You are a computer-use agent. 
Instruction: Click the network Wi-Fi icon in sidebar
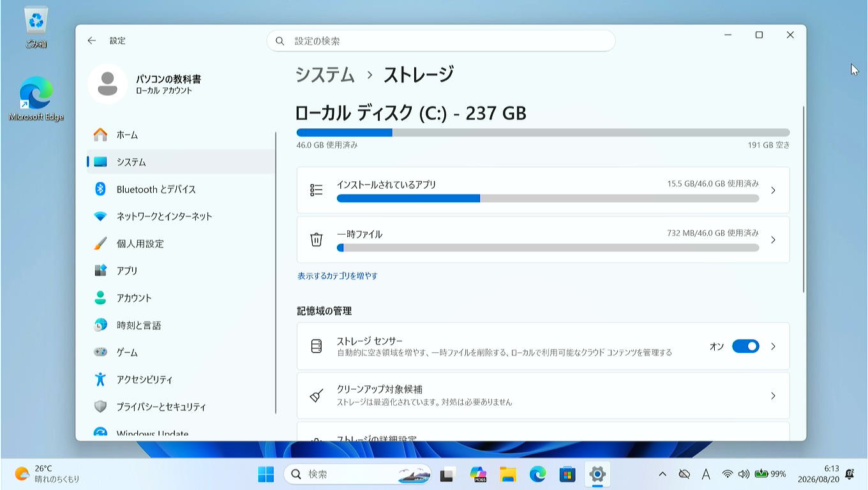click(100, 216)
